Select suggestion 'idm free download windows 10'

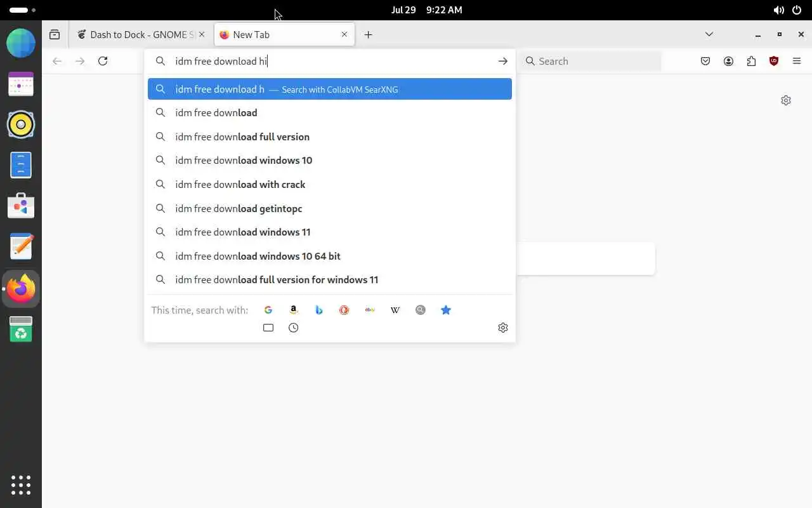pyautogui.click(x=330, y=160)
